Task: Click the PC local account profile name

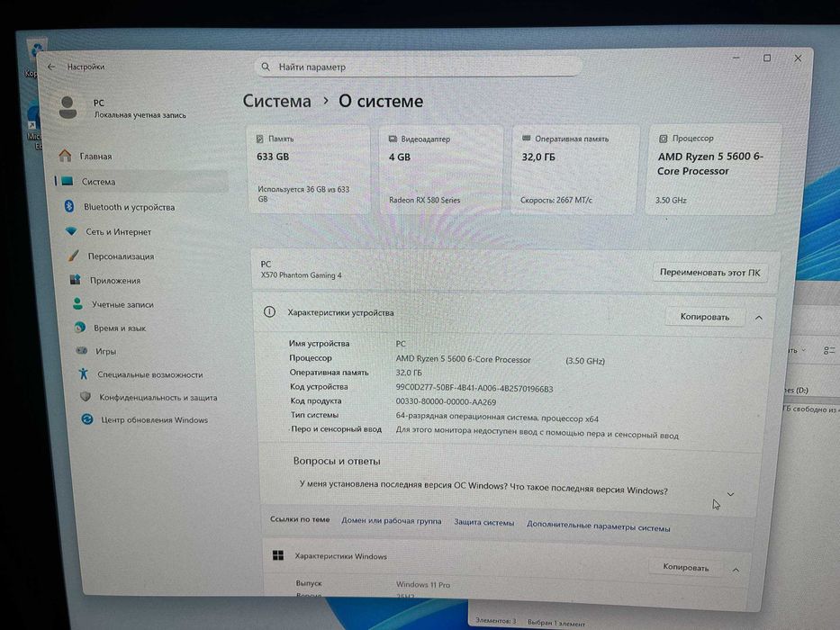Action: [x=98, y=103]
